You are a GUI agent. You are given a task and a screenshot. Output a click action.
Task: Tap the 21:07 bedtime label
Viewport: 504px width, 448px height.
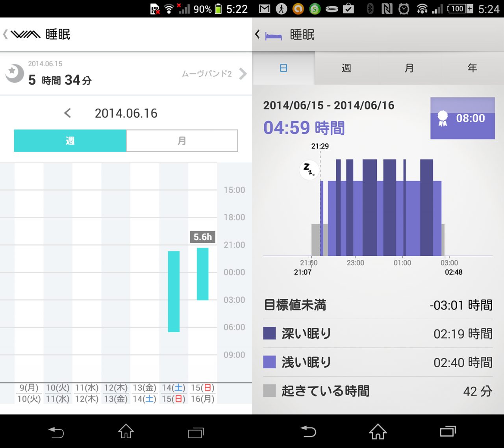pos(302,272)
